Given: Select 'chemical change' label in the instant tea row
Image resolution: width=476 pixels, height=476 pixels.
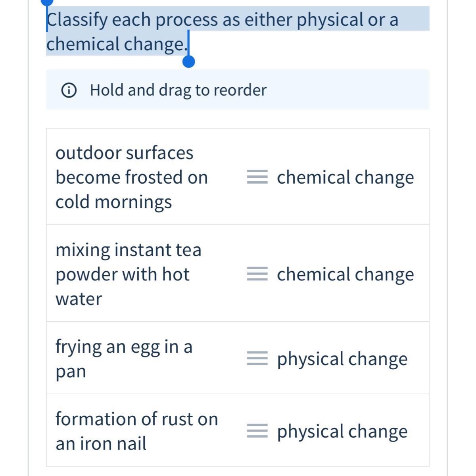Looking at the screenshot, I should (x=345, y=274).
